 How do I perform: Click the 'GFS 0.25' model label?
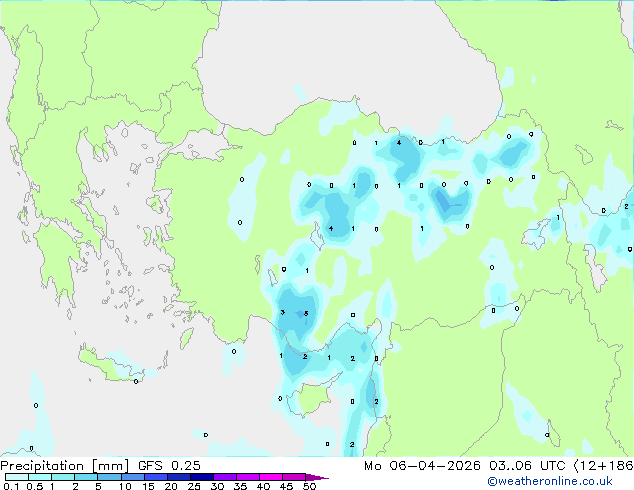pos(169,465)
